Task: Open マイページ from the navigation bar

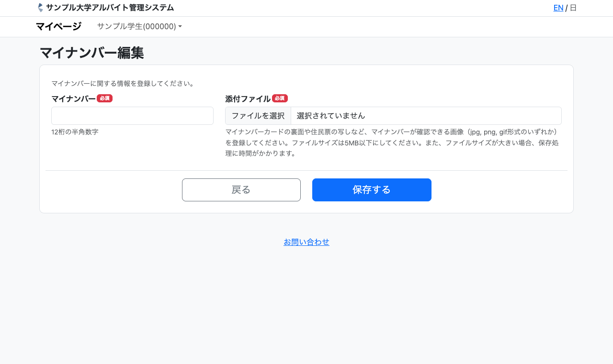Action: (58, 26)
